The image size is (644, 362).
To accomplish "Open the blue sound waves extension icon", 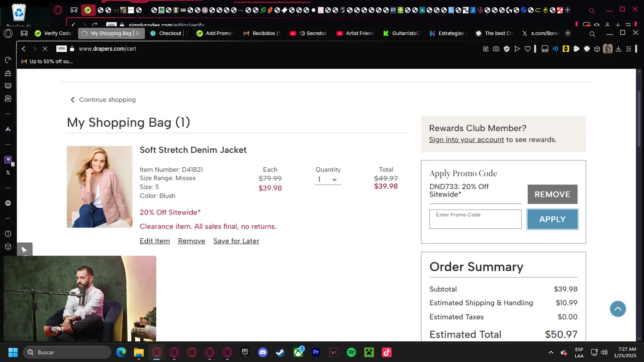I will [x=555, y=49].
